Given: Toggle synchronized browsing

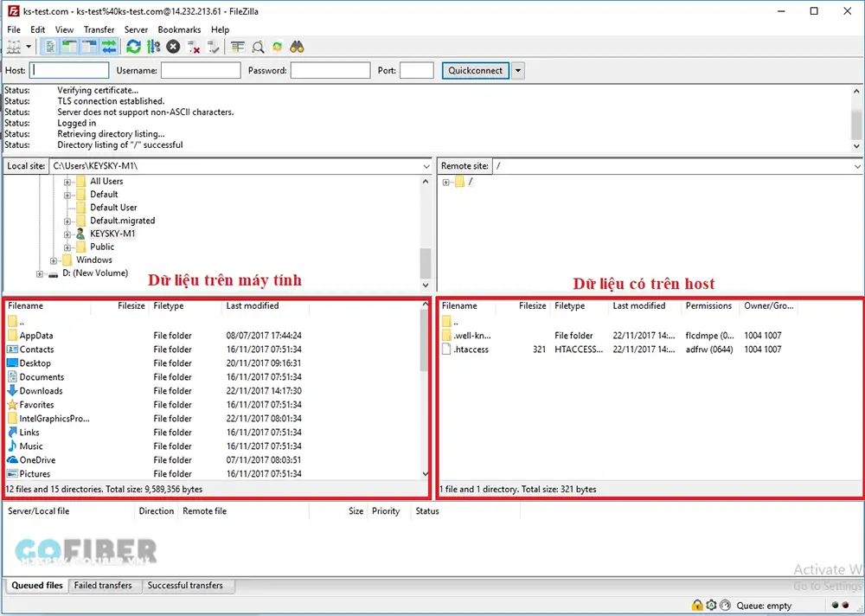Looking at the screenshot, I should tap(277, 47).
